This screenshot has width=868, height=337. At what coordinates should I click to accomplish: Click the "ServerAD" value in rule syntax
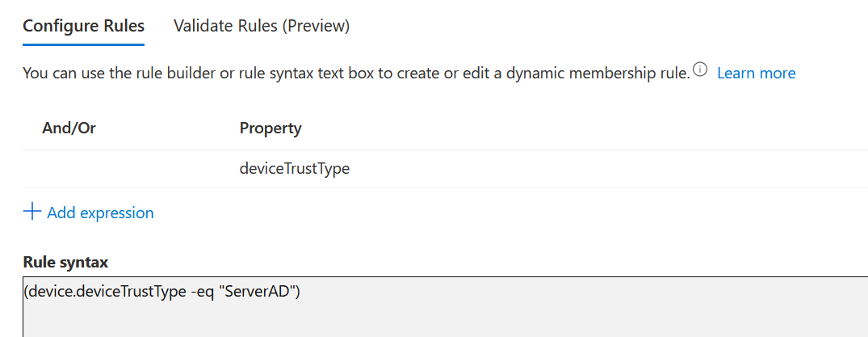click(x=258, y=292)
